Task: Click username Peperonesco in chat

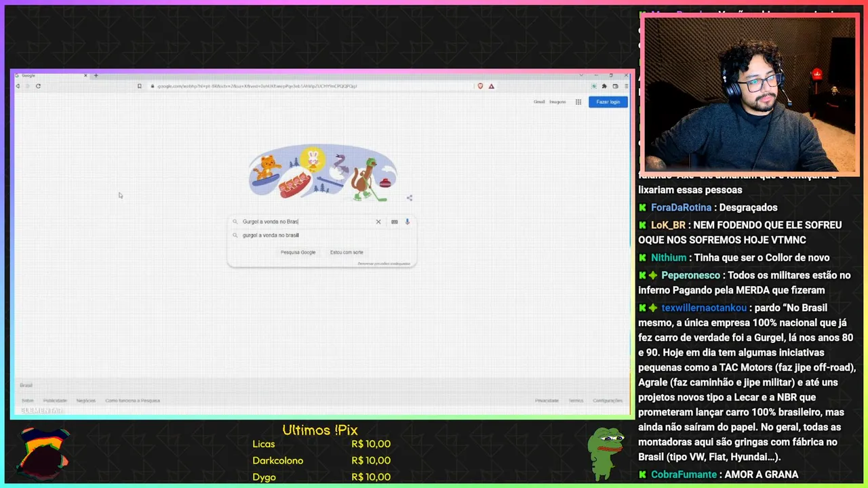Action: coord(690,275)
